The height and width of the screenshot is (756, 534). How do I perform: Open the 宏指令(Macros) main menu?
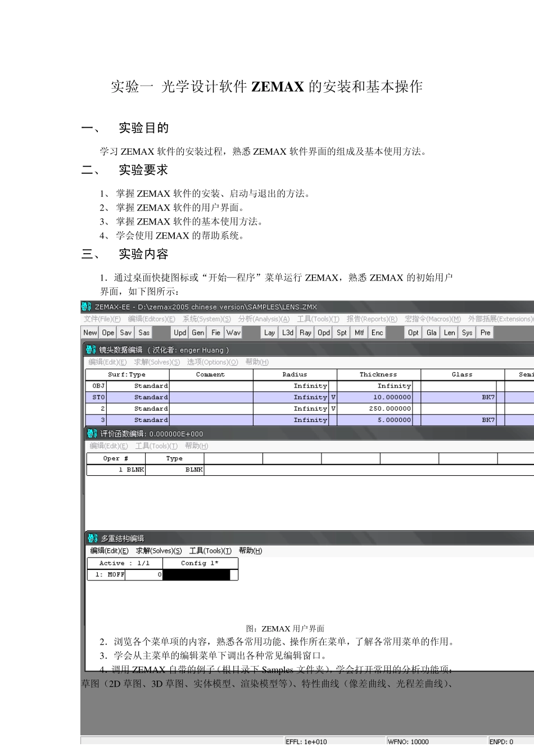[433, 319]
